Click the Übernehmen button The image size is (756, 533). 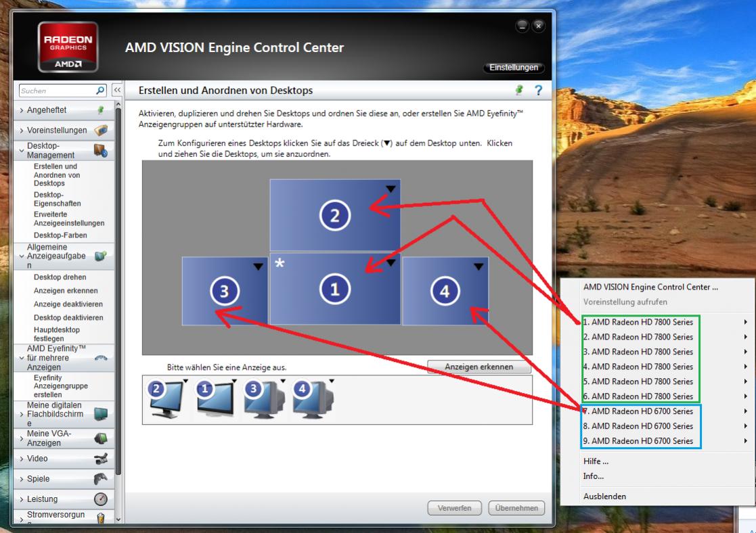point(516,508)
